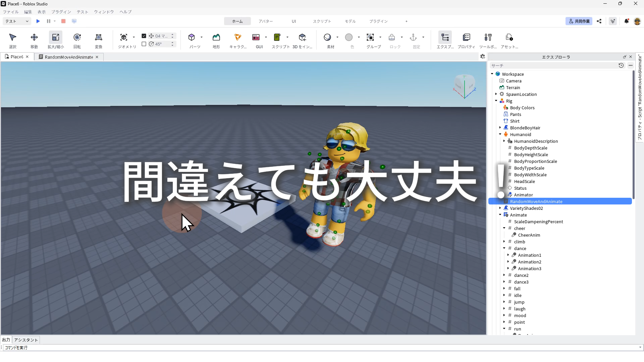Viewport: 644px width, 362px height.
Task: Toggle the Explorer panel button
Action: 445,37
